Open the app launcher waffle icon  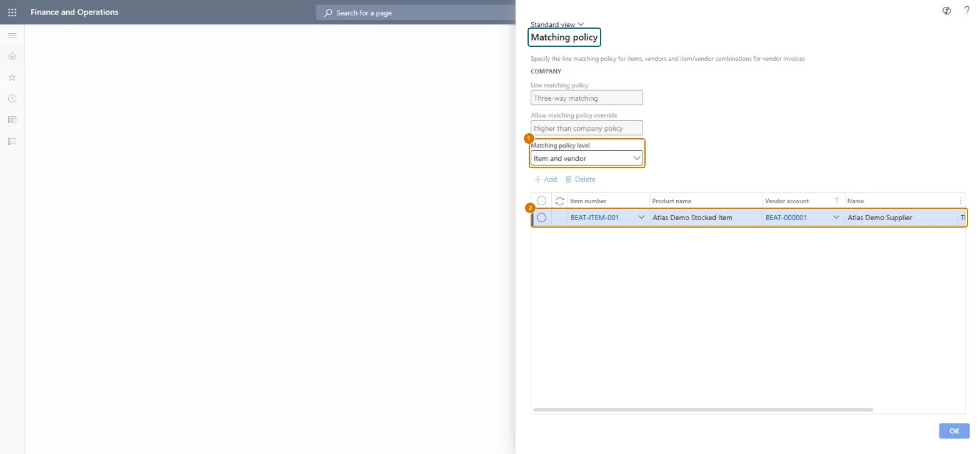coord(12,12)
